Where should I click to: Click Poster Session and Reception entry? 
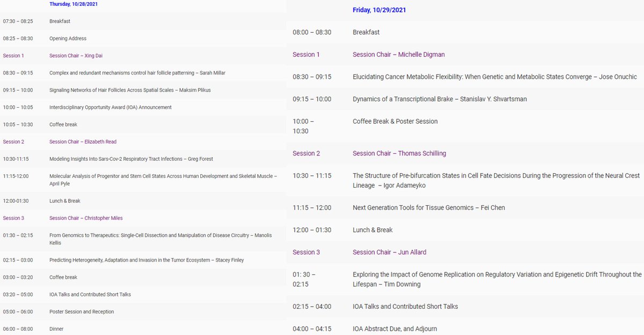[x=82, y=311]
